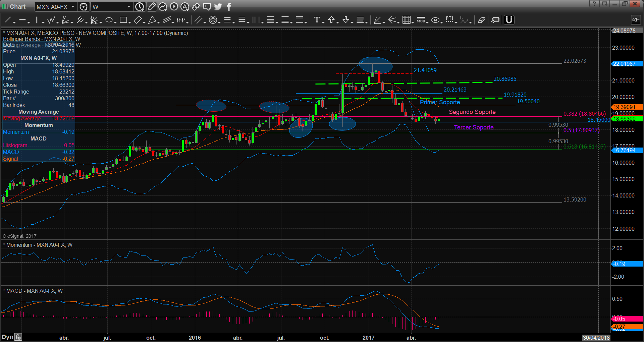The height and width of the screenshot is (342, 644).
Task: Expand the ellipse tool options arrow
Action: click(115, 22)
